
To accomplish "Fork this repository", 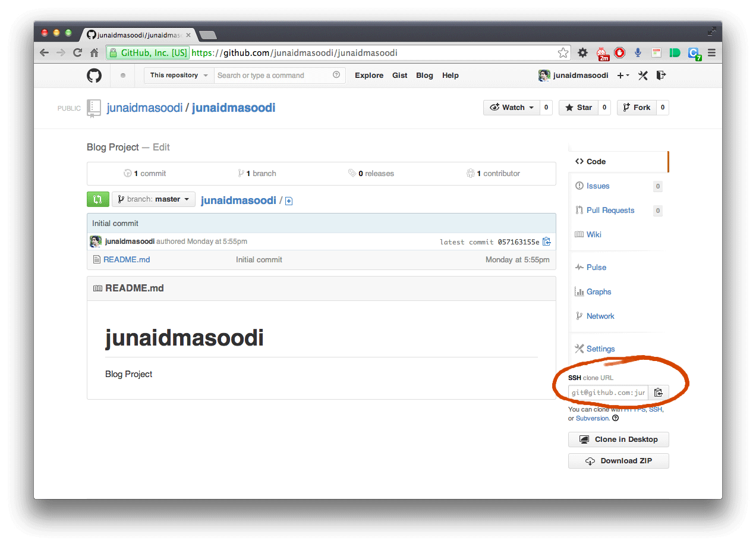I will tap(636, 108).
